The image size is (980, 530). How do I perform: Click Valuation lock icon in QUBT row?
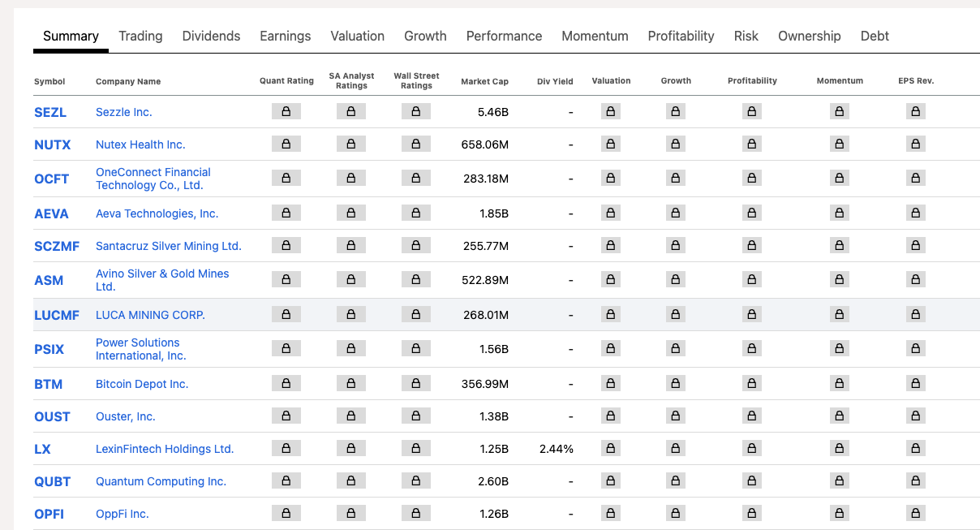click(x=611, y=481)
